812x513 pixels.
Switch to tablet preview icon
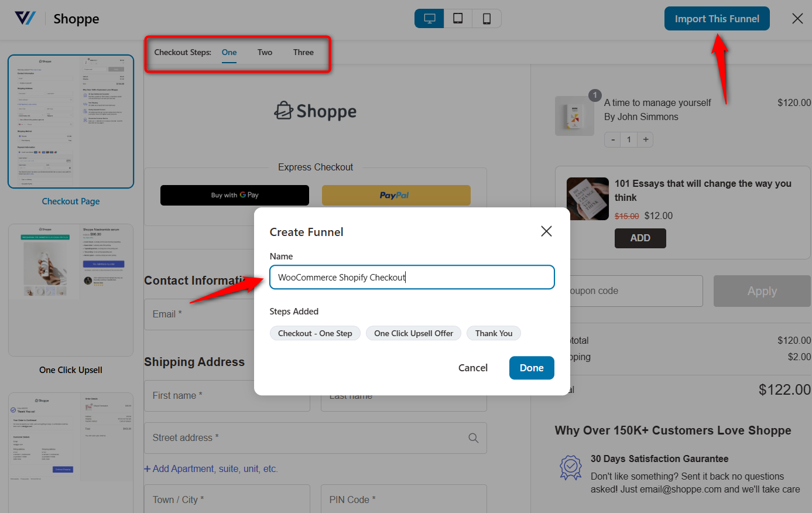click(x=458, y=19)
